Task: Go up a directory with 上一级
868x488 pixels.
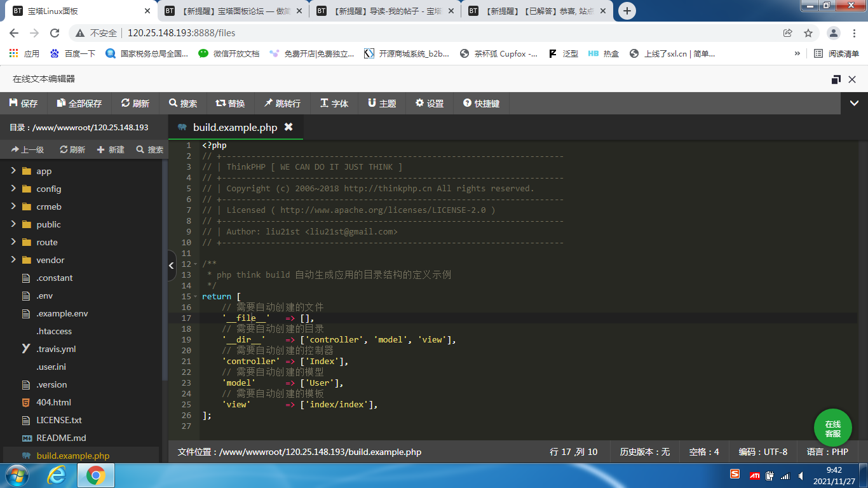Action: [x=27, y=149]
